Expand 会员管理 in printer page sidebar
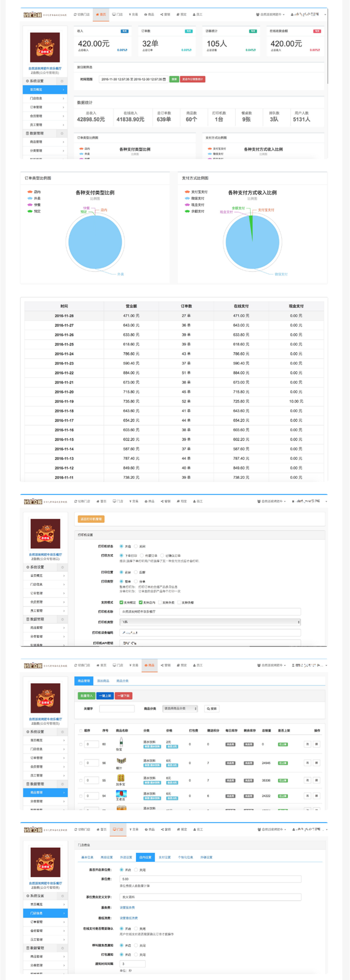 coord(46,602)
